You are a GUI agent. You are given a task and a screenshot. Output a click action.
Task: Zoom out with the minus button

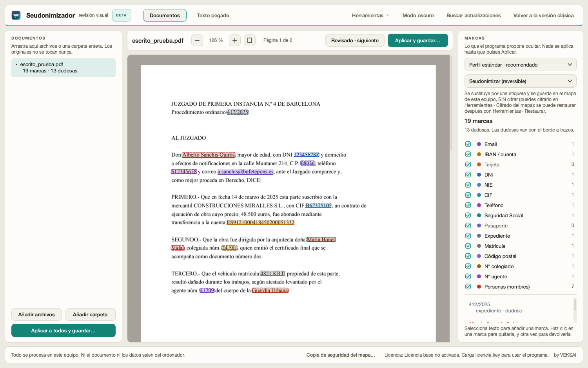(197, 40)
